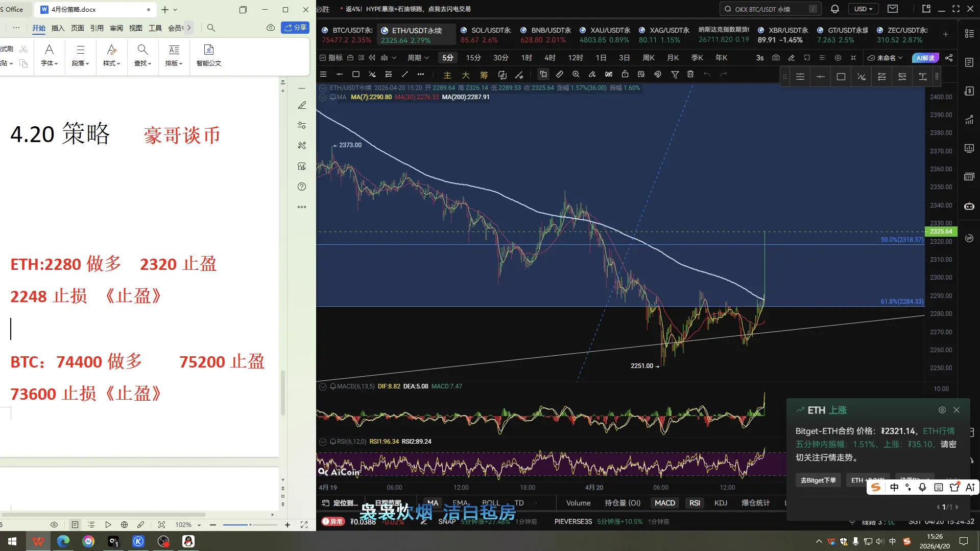This screenshot has height=551, width=980.
Task: Open the settings sliders icon in WPS sidebar
Action: point(302,125)
